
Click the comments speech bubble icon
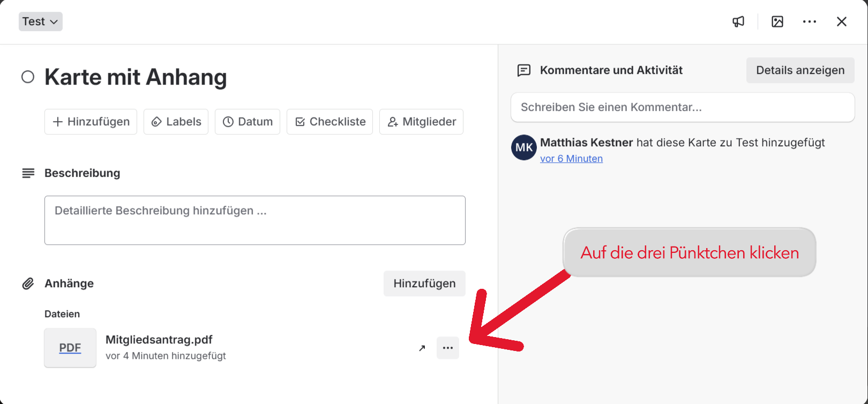(x=523, y=70)
